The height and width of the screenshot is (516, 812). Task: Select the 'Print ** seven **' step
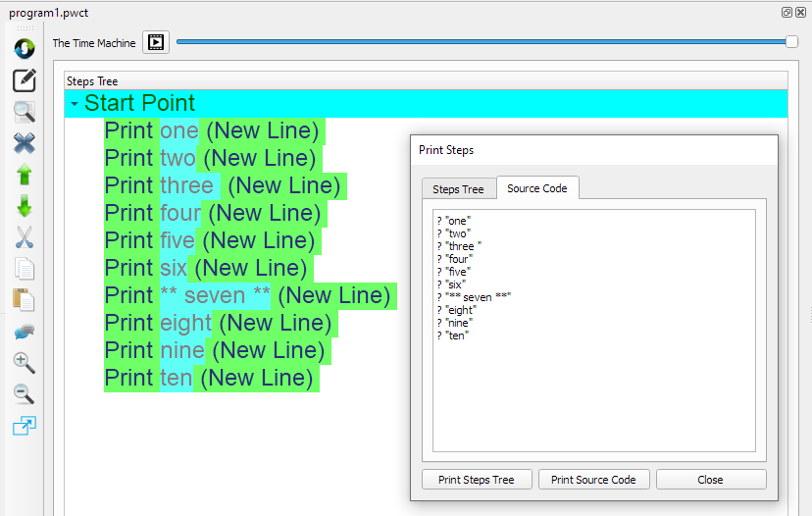point(249,295)
